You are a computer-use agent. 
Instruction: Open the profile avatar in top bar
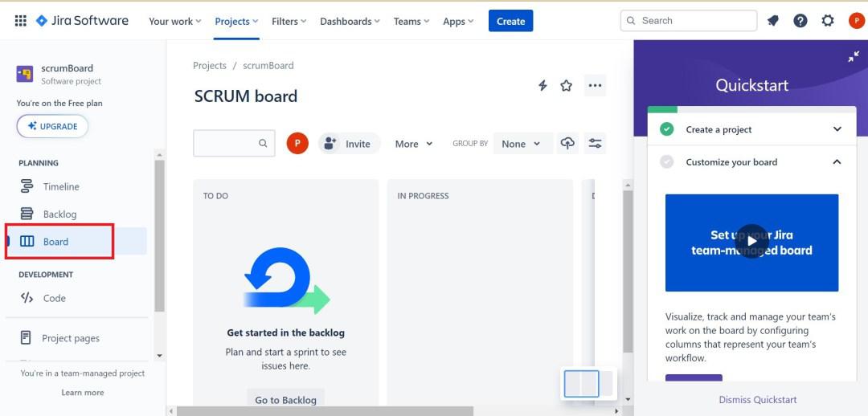pos(857,21)
